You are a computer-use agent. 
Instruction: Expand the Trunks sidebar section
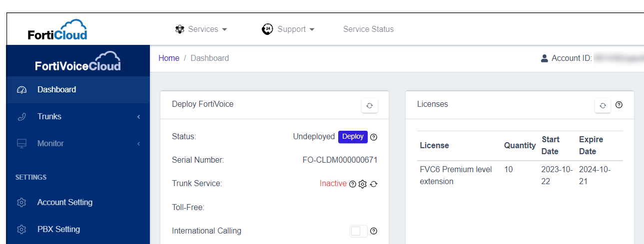click(x=77, y=117)
